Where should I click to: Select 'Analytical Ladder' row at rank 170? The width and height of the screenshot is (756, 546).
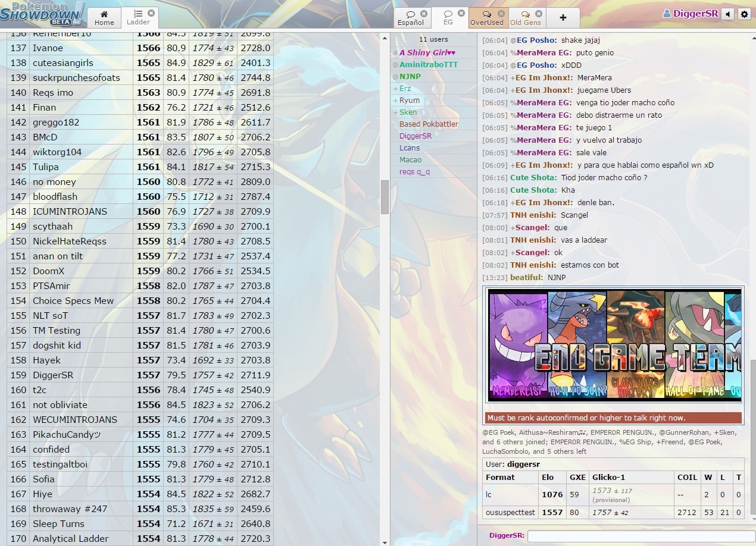pyautogui.click(x=140, y=538)
